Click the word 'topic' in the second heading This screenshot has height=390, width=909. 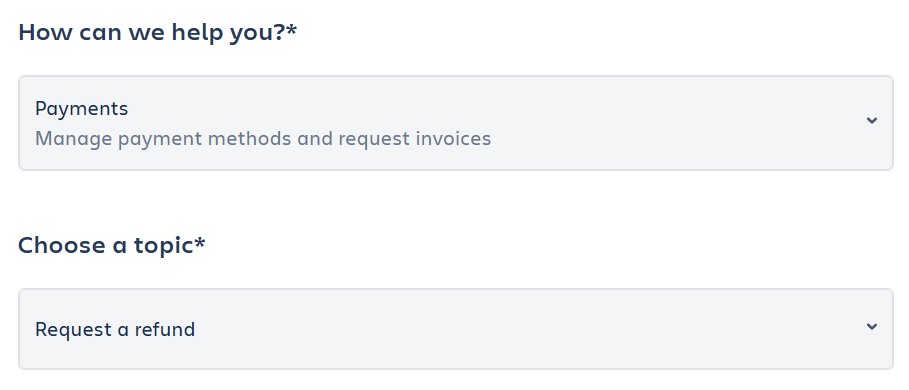[163, 246]
